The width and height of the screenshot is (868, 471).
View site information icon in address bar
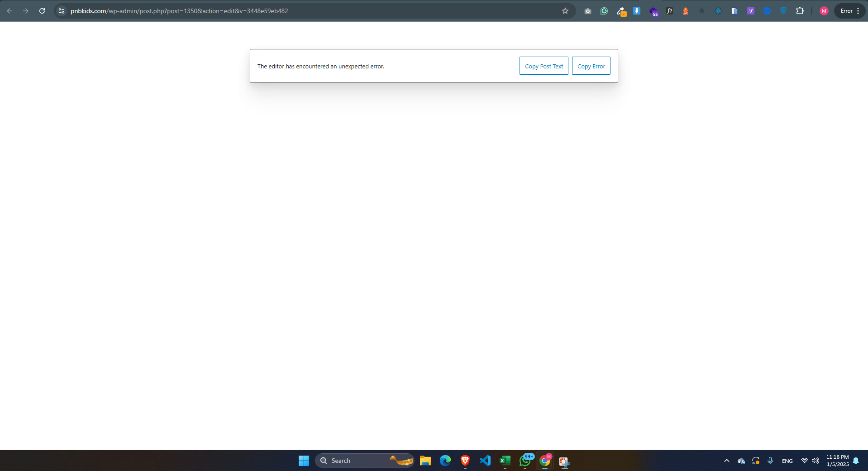[62, 11]
